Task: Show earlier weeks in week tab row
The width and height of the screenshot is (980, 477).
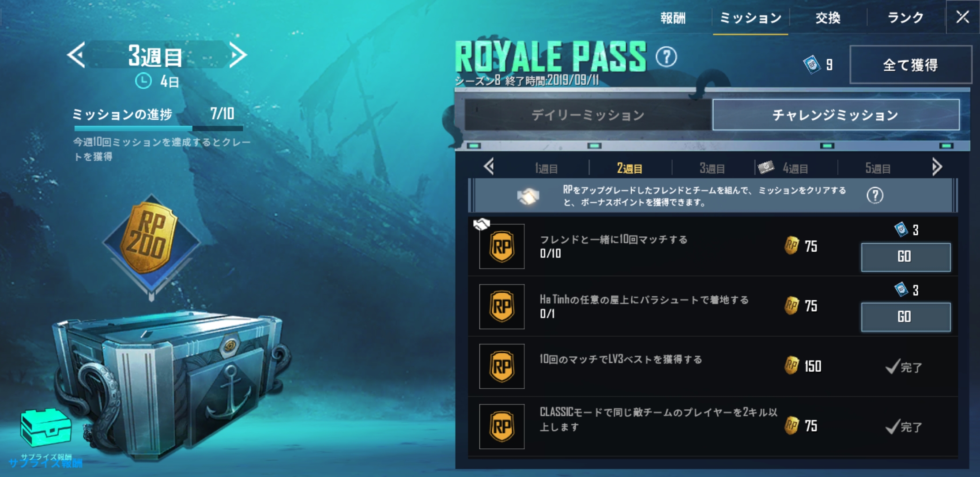Action: pos(489,167)
